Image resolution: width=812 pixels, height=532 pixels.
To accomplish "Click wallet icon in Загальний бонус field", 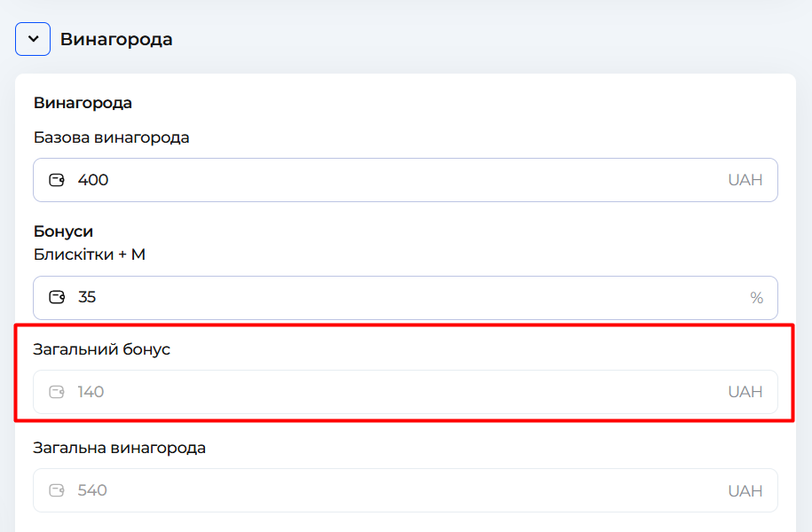I will point(57,391).
